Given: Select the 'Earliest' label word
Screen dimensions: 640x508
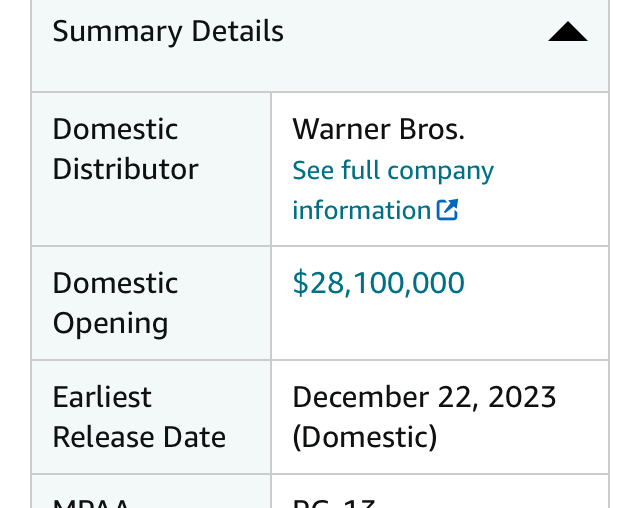Looking at the screenshot, I should (102, 397).
